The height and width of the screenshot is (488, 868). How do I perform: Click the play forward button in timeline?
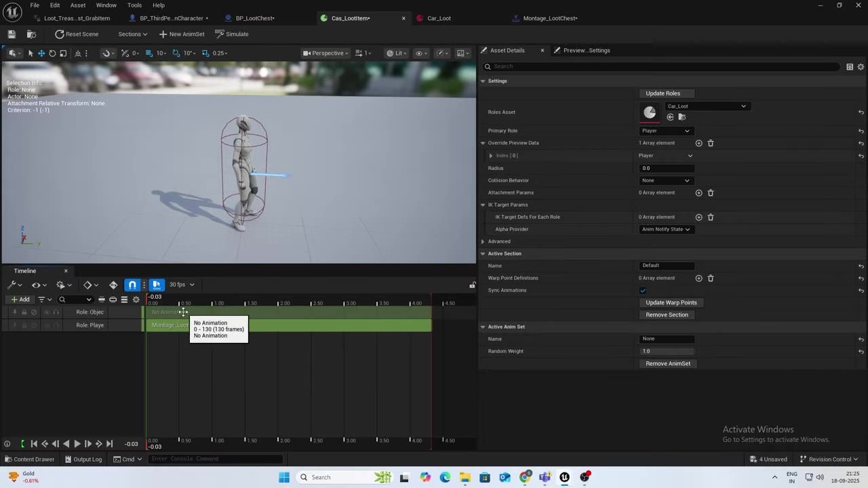tap(77, 444)
